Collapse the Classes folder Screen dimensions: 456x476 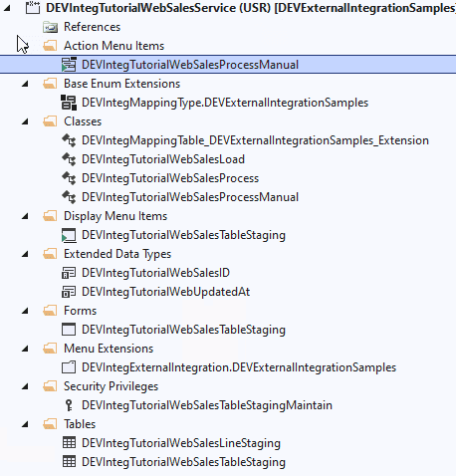pos(25,121)
